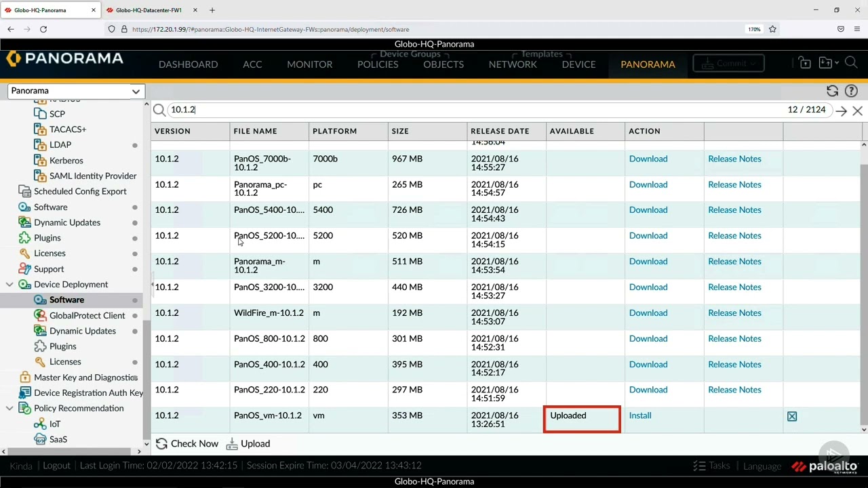This screenshot has width=868, height=488.
Task: Open the DEVICE tab
Action: pos(578,64)
